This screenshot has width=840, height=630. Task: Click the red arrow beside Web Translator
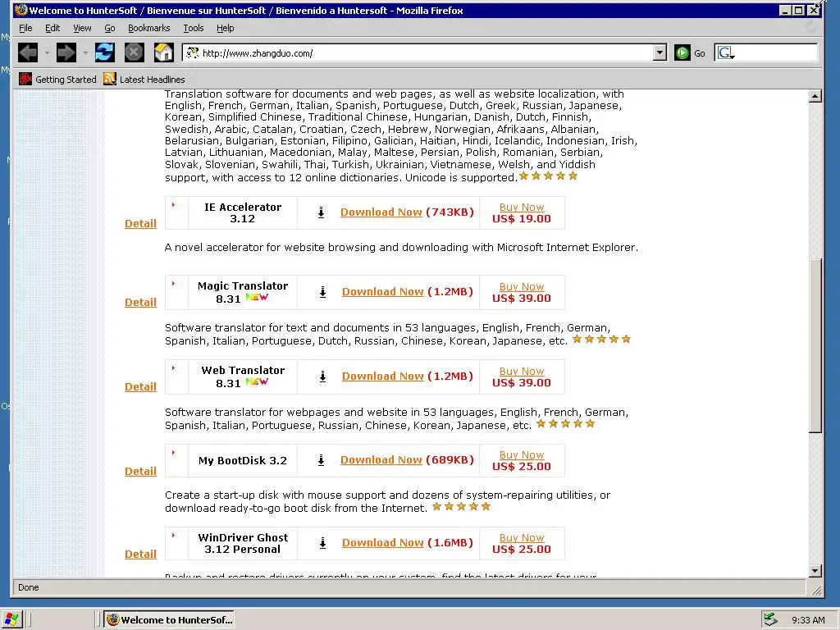click(174, 368)
